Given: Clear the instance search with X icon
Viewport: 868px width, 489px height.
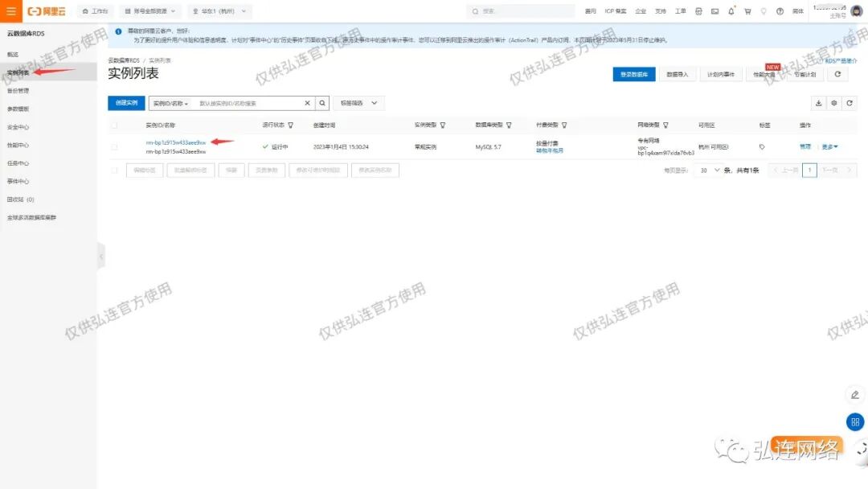Looking at the screenshot, I should [x=307, y=103].
